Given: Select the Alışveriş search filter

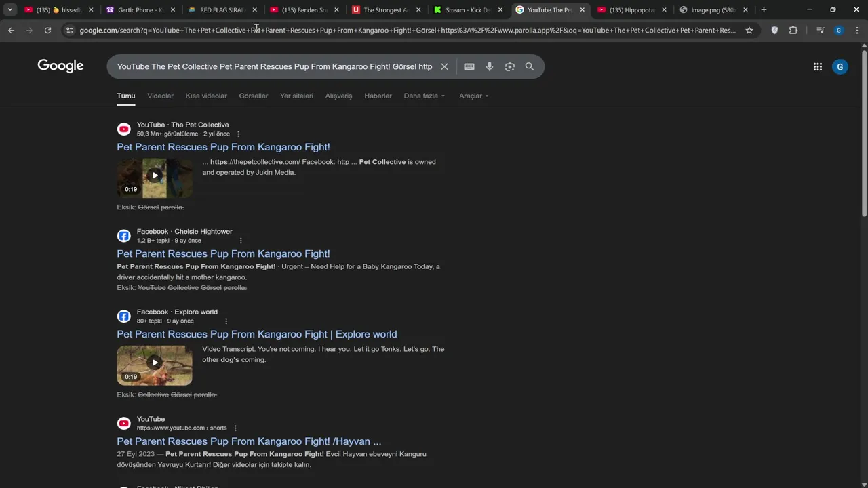Looking at the screenshot, I should (x=338, y=96).
